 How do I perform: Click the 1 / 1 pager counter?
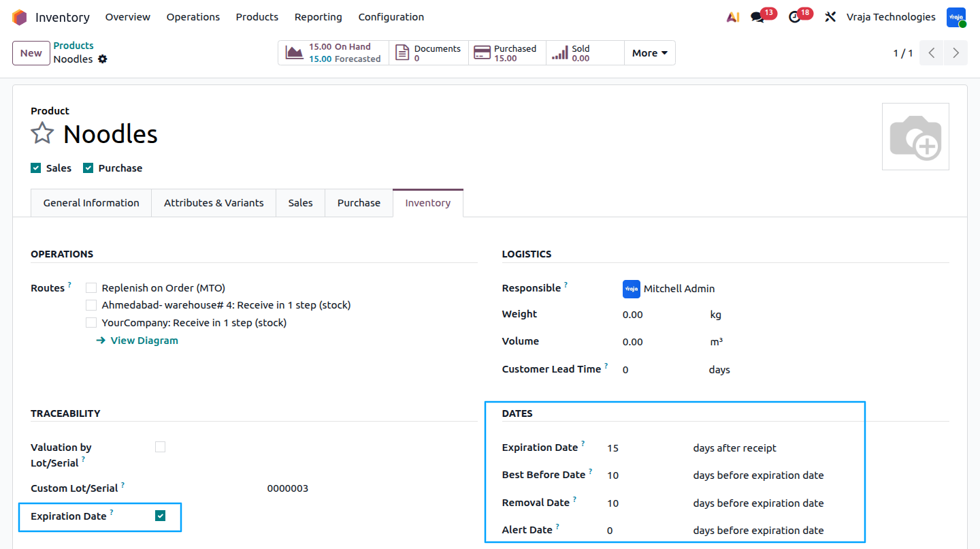point(903,53)
